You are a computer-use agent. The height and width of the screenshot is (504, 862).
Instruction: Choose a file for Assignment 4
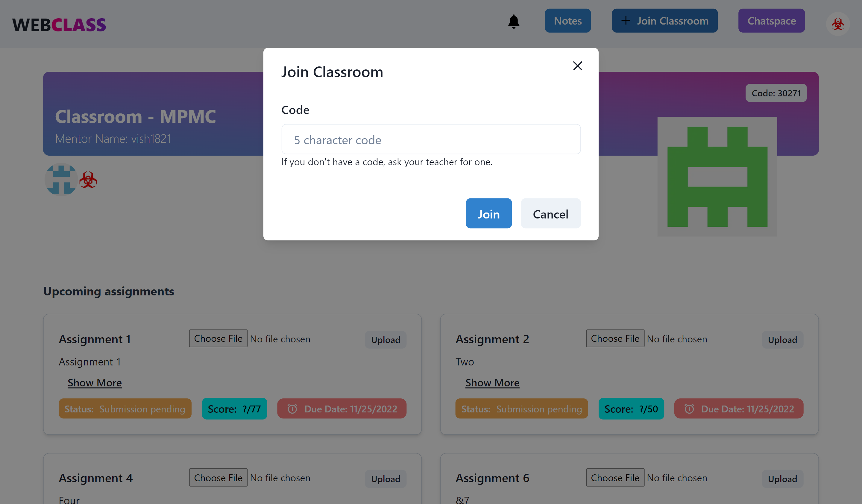[218, 478]
